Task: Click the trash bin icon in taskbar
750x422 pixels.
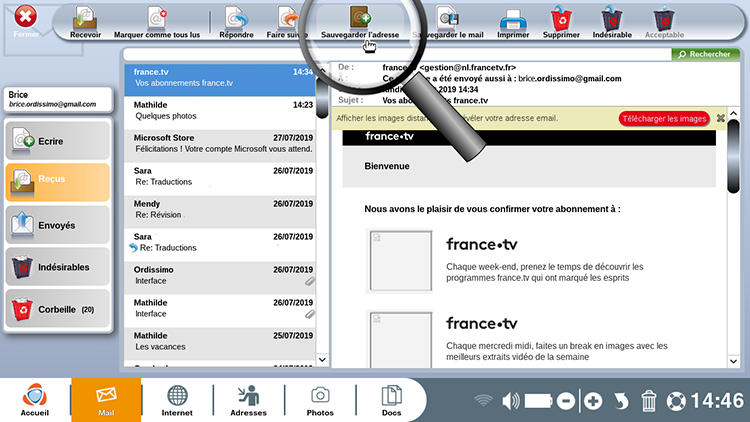Action: click(649, 401)
